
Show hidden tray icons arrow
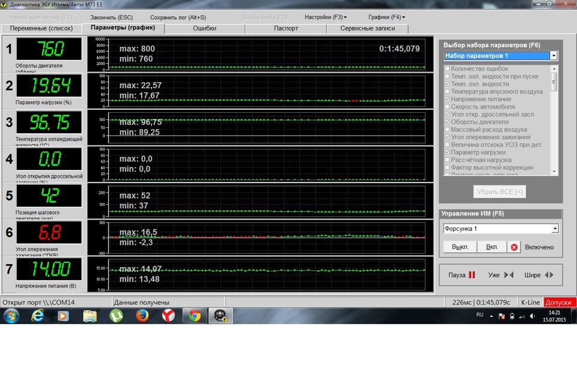491,316
